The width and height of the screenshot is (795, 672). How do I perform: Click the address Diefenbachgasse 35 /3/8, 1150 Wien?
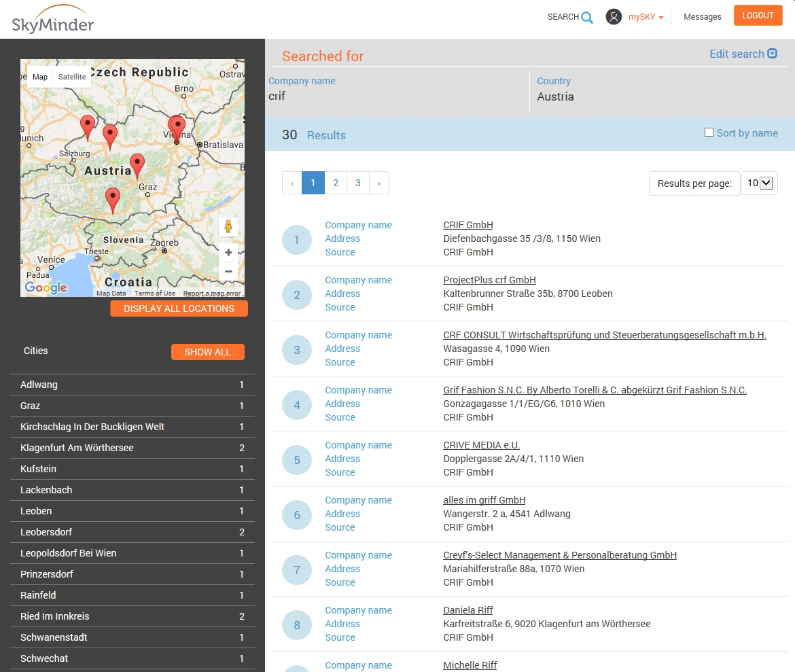point(522,238)
